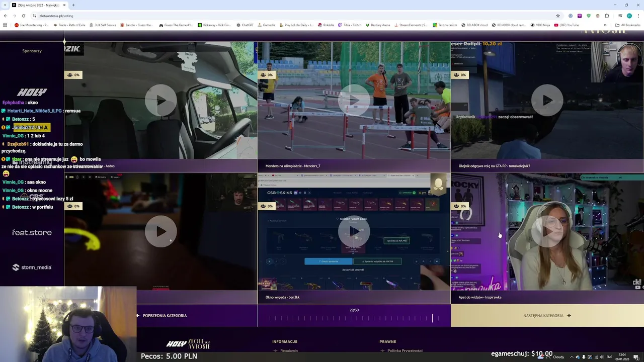Open the Chrome three-dot menu
The height and width of the screenshot is (362, 644).
click(x=638, y=16)
